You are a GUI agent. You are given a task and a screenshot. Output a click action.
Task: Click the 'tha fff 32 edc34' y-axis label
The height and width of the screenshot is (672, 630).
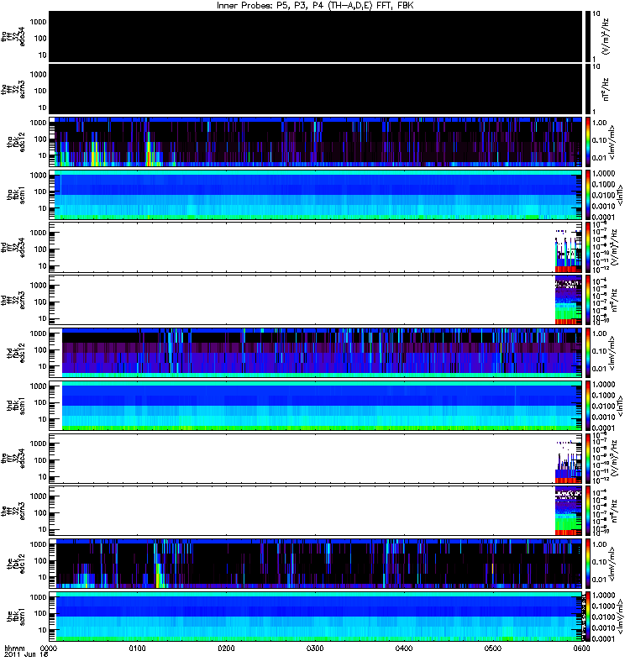(x=13, y=37)
